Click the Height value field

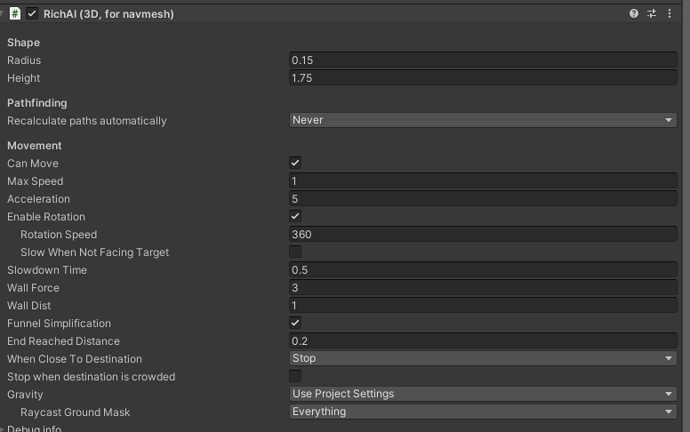click(483, 78)
